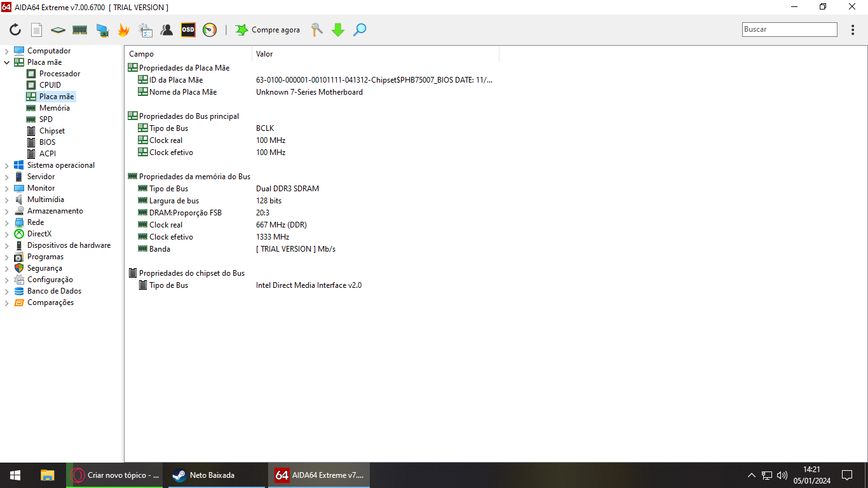Screen dimensions: 868x488
Task: Open the Report page icon in toolbar
Action: coord(37,30)
